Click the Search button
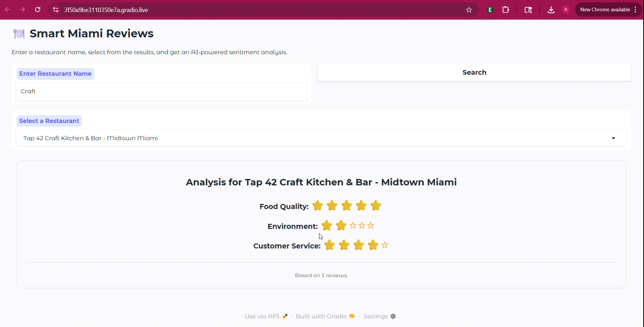644x327 pixels. click(474, 72)
